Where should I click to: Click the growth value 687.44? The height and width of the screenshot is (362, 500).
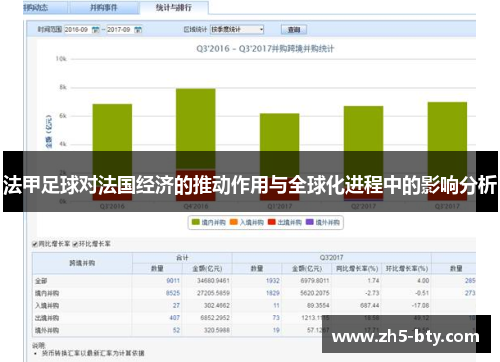(x=370, y=305)
